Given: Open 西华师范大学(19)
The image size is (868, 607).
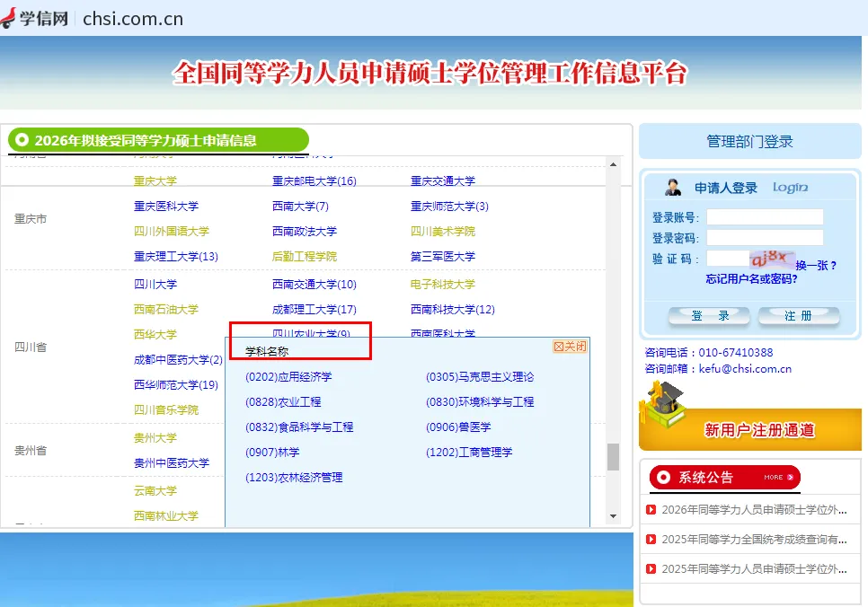Looking at the screenshot, I should (176, 384).
